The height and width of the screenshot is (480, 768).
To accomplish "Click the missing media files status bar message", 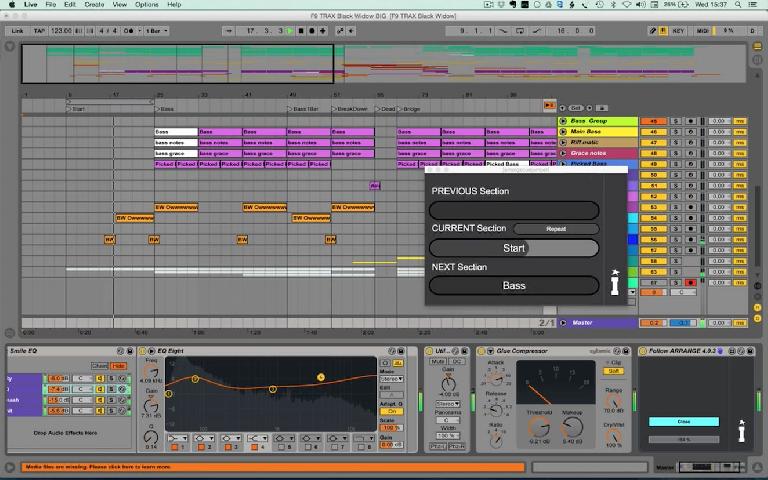I will [x=272, y=467].
